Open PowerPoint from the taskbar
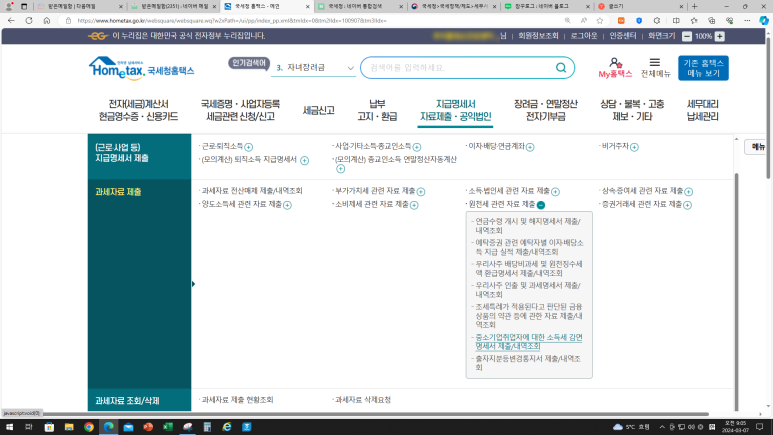This screenshot has height=435, width=773. pyautogui.click(x=148, y=427)
